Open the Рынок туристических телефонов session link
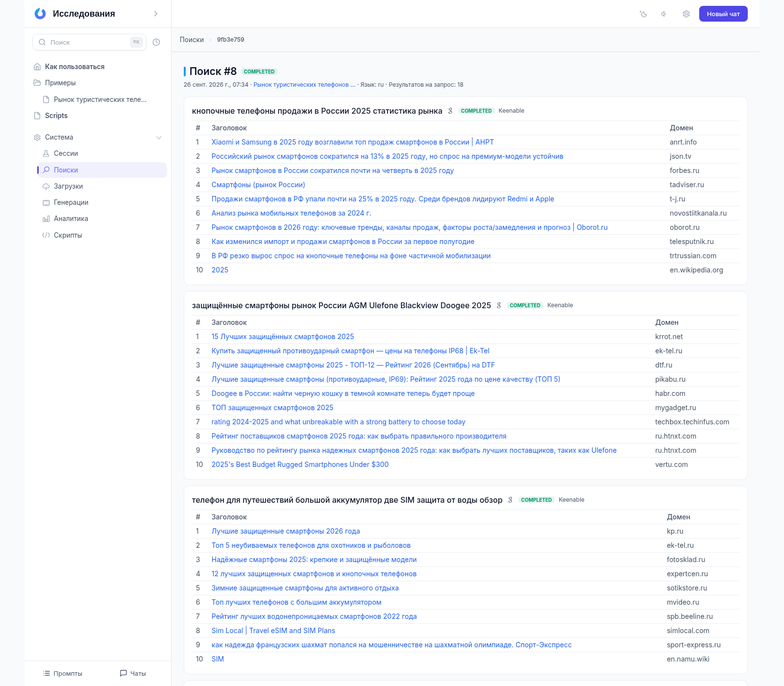 304,85
